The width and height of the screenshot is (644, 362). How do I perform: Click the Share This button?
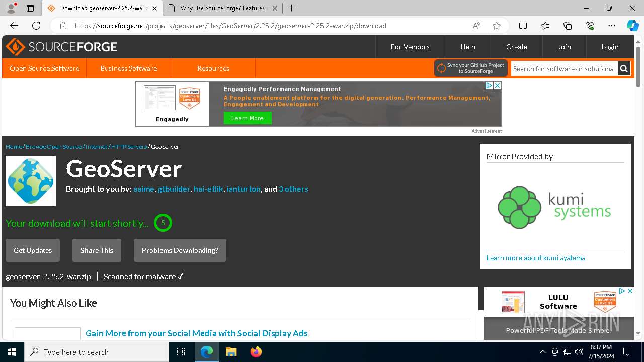(x=97, y=250)
